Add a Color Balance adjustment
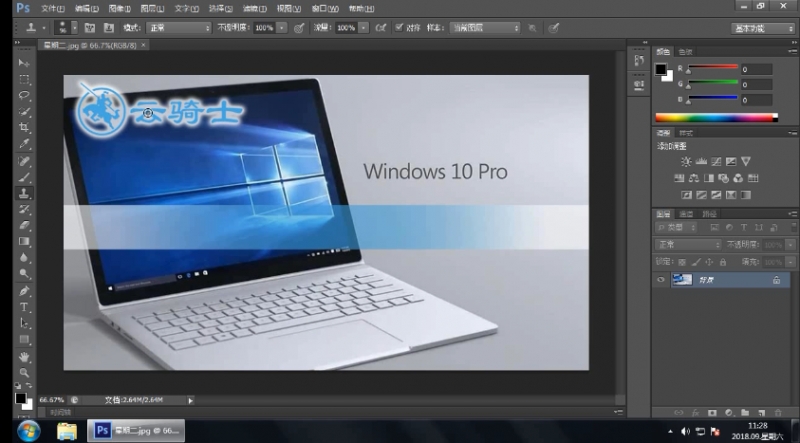The height and width of the screenshot is (443, 800). pos(694,178)
